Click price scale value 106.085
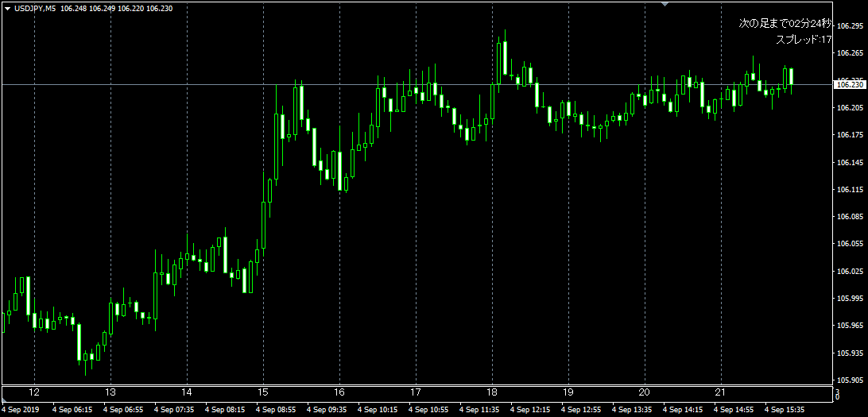868x417 pixels. [851, 217]
